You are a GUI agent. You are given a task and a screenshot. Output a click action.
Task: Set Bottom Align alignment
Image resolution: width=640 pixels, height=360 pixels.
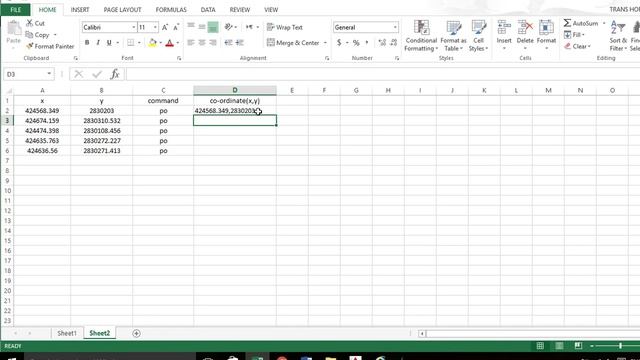pos(213,27)
